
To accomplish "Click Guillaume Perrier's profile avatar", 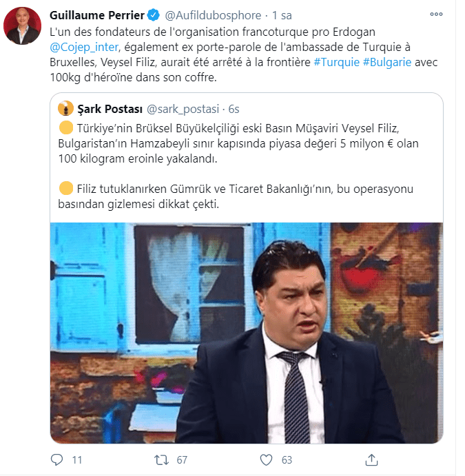I will 22,25.
